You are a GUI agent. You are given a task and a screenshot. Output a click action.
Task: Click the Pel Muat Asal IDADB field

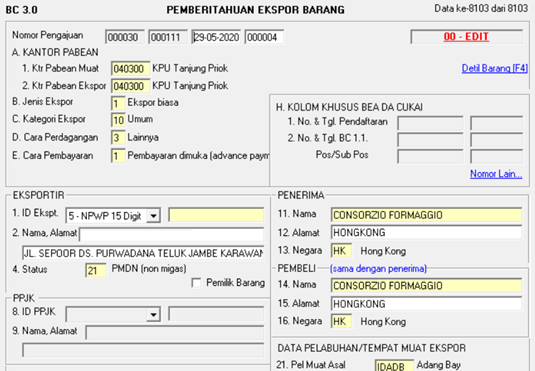[x=394, y=366]
